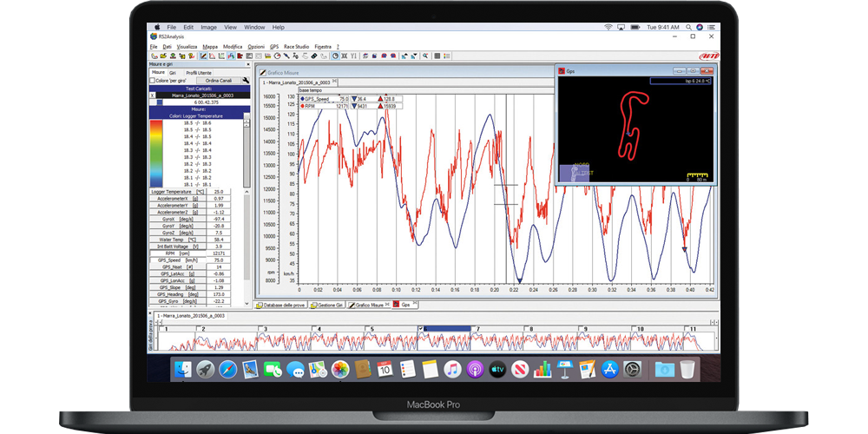The width and height of the screenshot is (868, 434).
Task: Click the first toolbar icon with the clock
Action: tap(155, 56)
